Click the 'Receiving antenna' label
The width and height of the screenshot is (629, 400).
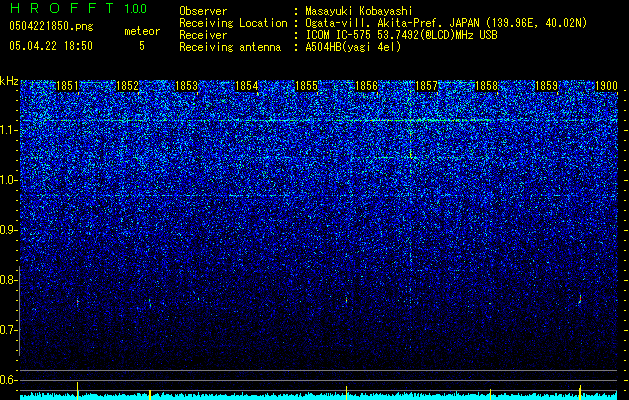coord(230,47)
